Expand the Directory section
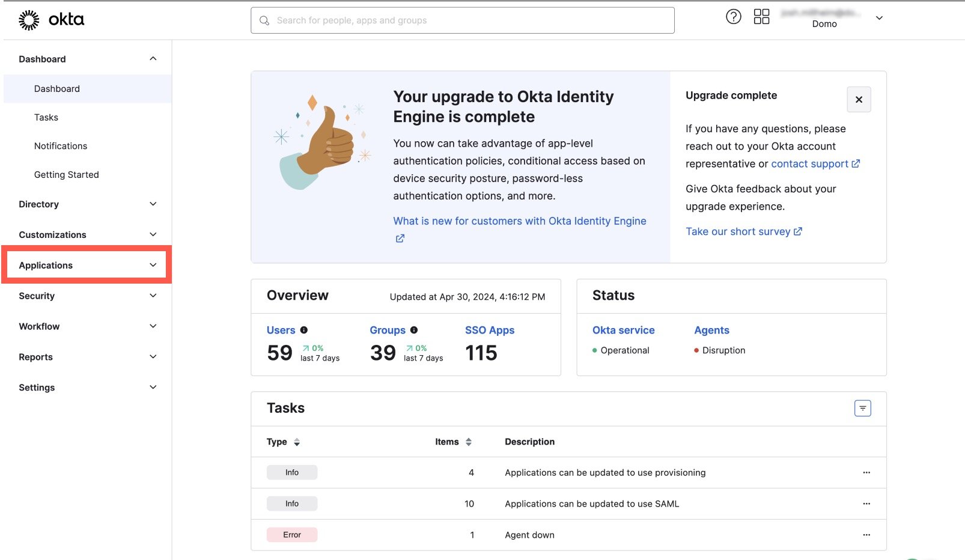The height and width of the screenshot is (560, 965). pyautogui.click(x=88, y=204)
